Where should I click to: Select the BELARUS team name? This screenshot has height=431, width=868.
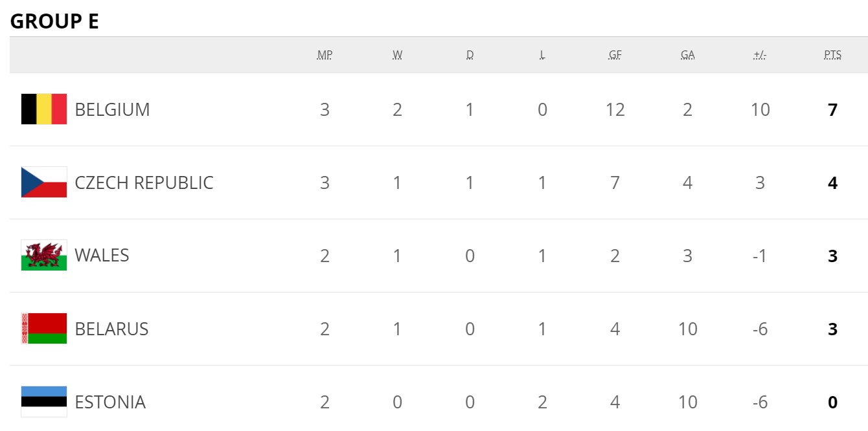[x=111, y=329]
